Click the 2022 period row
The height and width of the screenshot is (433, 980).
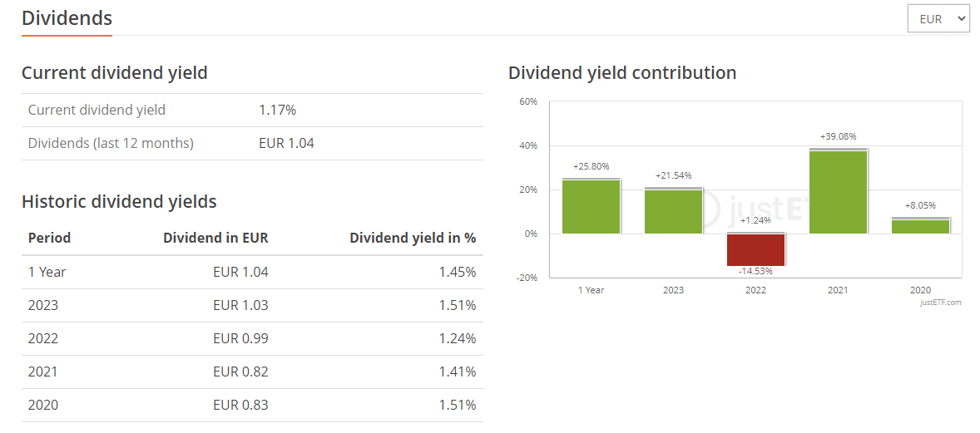coord(252,338)
